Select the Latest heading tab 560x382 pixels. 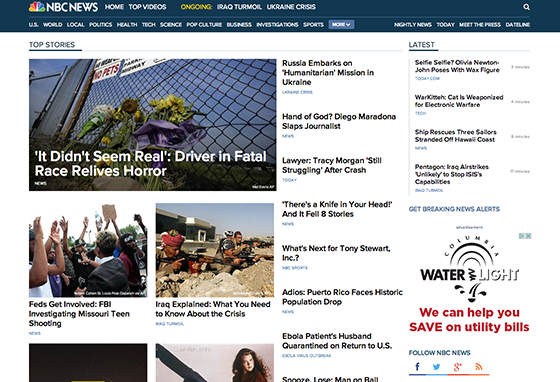(421, 45)
